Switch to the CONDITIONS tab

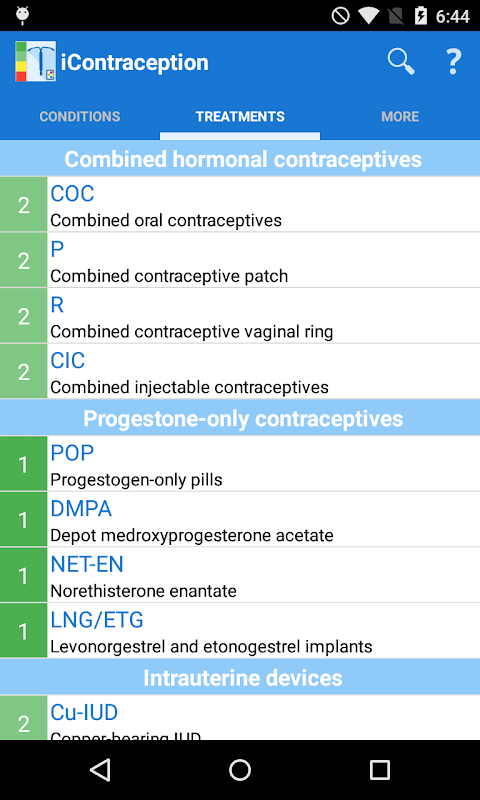click(80, 116)
